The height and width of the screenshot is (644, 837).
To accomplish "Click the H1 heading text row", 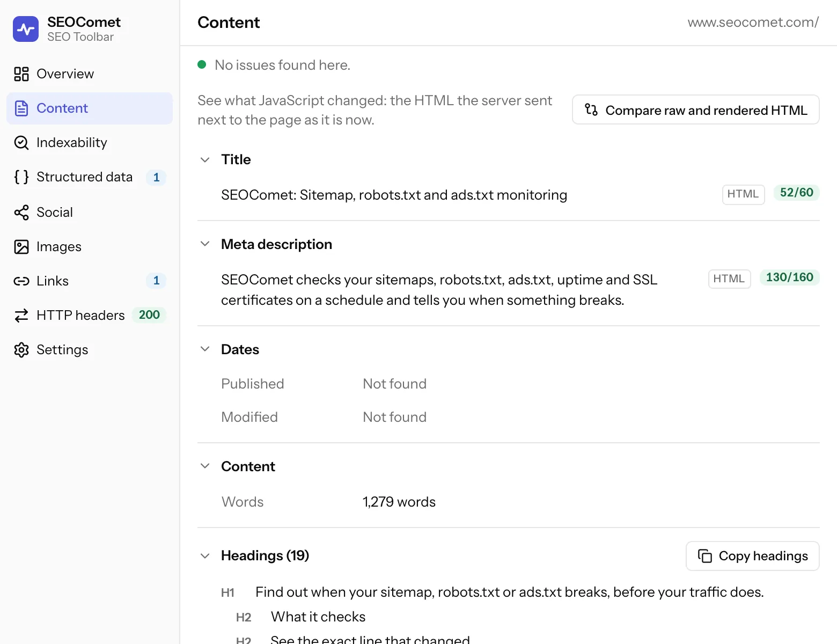I will 510,592.
